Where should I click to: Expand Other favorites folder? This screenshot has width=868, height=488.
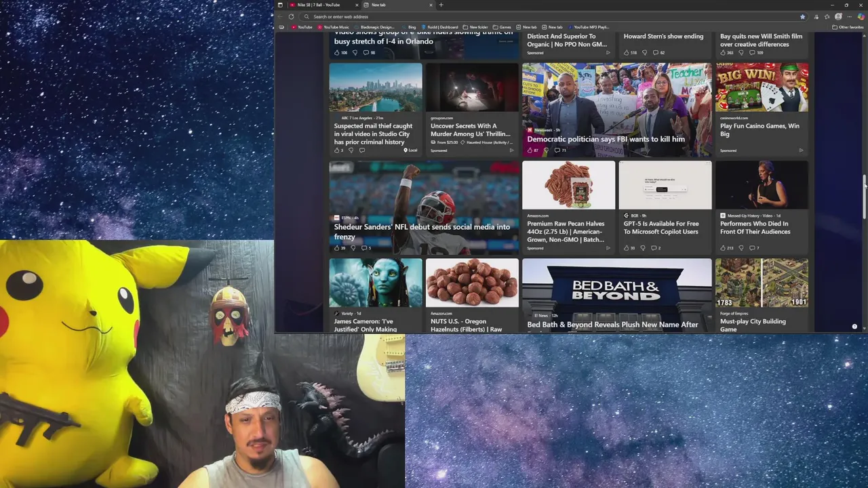(848, 27)
